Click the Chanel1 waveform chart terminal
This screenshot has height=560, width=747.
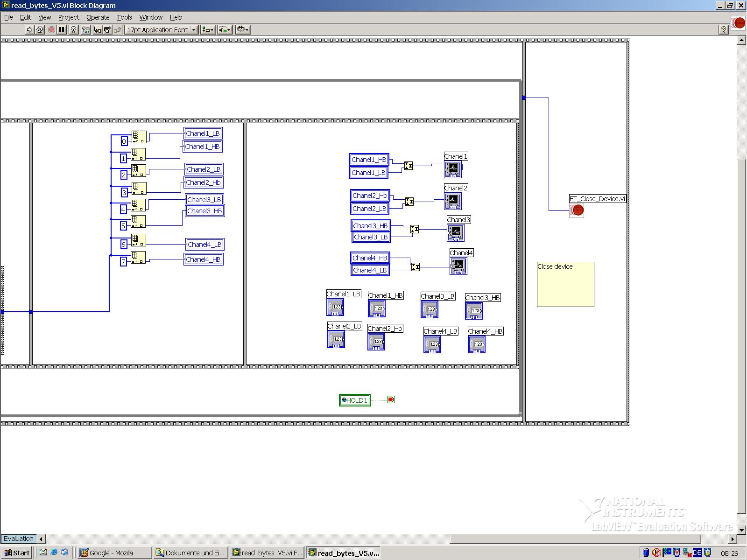pyautogui.click(x=453, y=169)
